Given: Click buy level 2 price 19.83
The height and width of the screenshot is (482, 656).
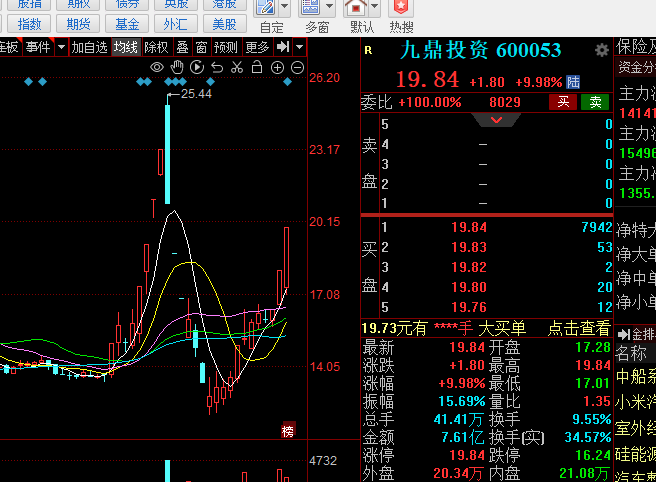Looking at the screenshot, I should [x=469, y=247].
